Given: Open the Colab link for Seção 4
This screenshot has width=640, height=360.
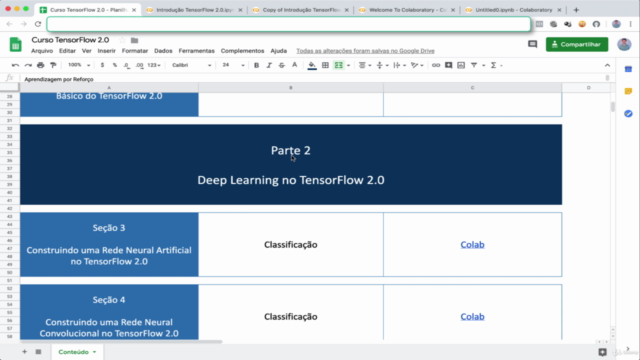Looking at the screenshot, I should pos(472,317).
